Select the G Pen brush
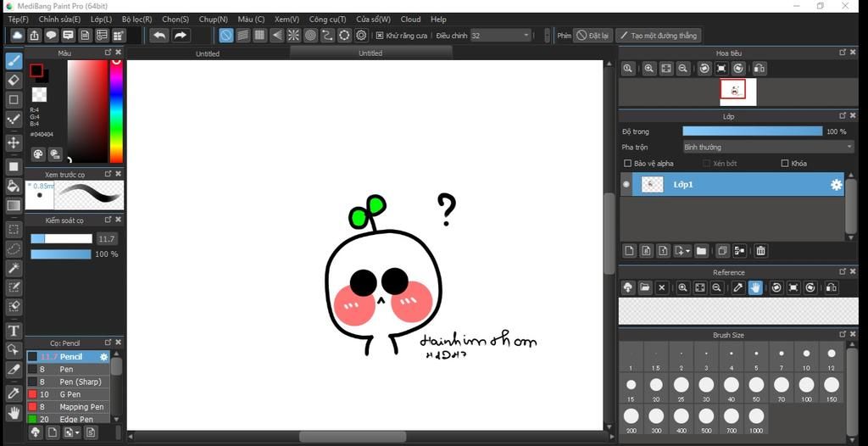The width and height of the screenshot is (868, 446). (69, 394)
